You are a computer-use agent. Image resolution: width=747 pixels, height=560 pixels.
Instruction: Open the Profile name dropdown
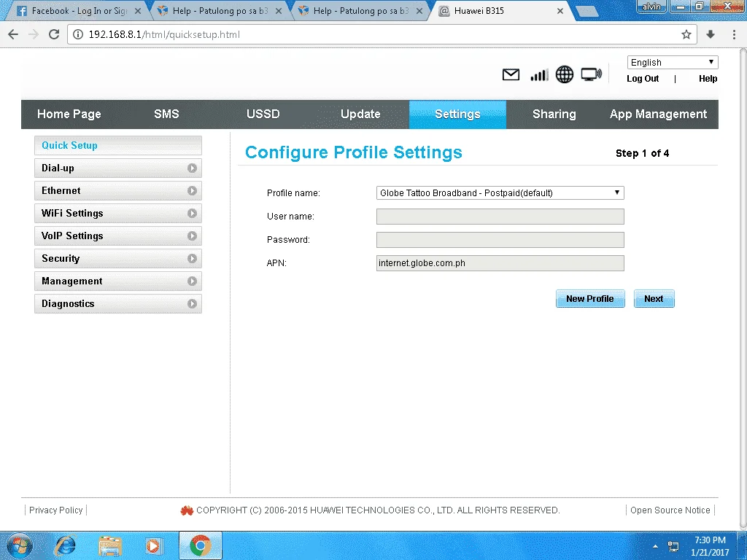[500, 192]
